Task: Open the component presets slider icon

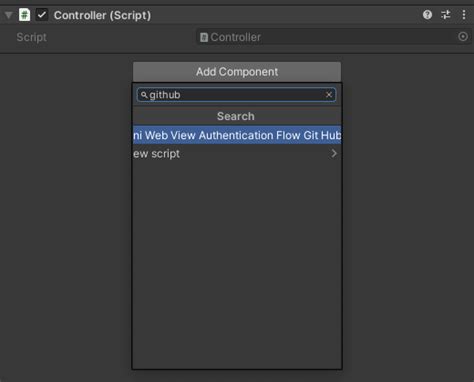Action: [x=446, y=15]
